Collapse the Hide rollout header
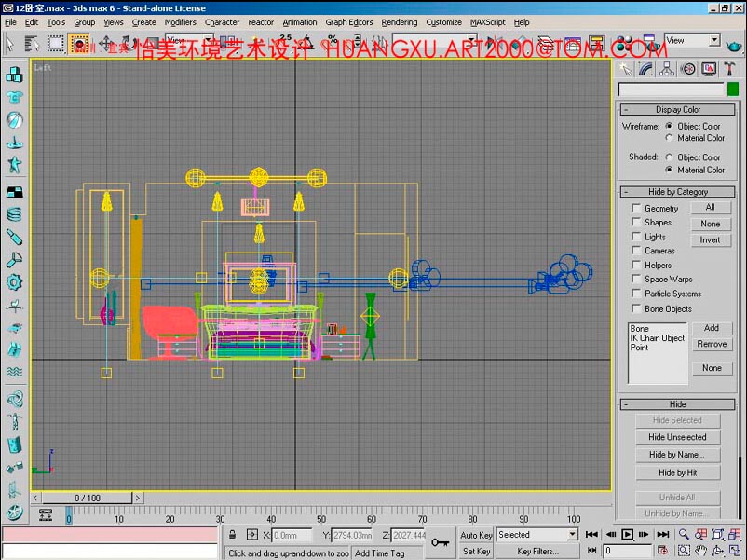747x560 pixels. pos(677,404)
